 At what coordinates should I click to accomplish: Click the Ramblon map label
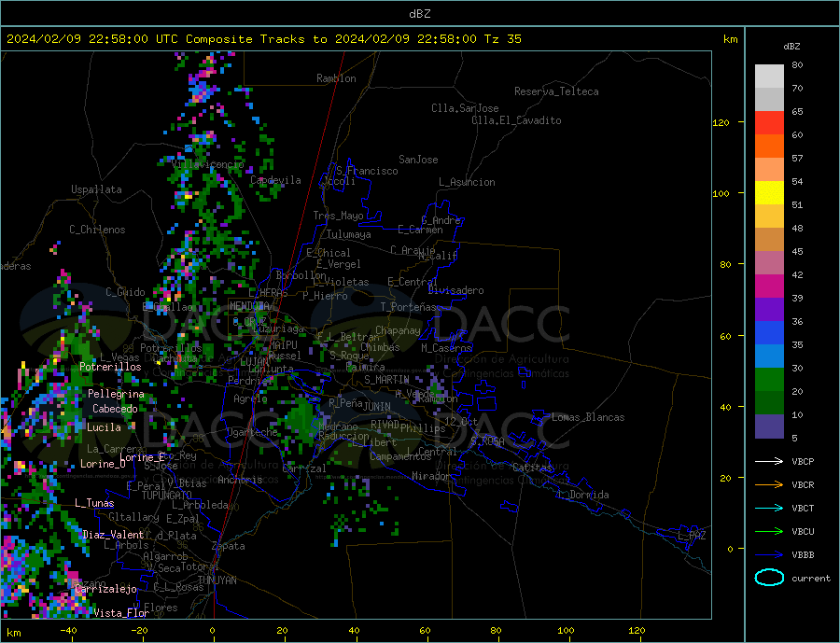coord(336,78)
